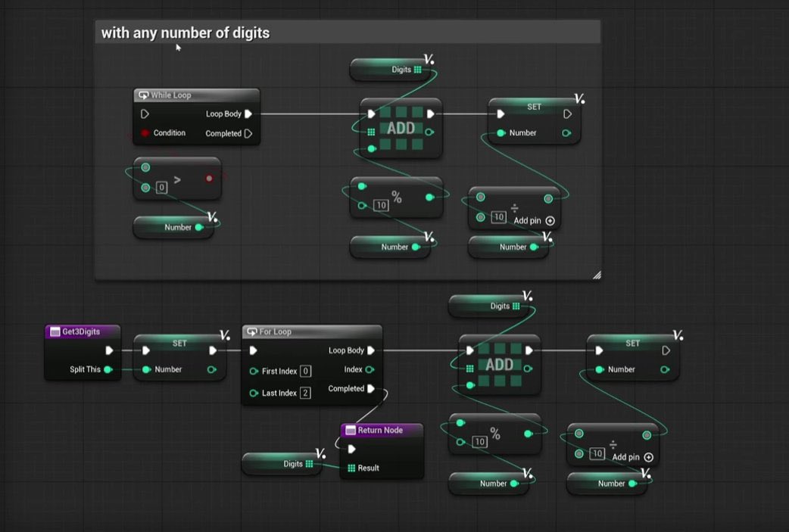Click the Last Index input pin

click(x=254, y=393)
